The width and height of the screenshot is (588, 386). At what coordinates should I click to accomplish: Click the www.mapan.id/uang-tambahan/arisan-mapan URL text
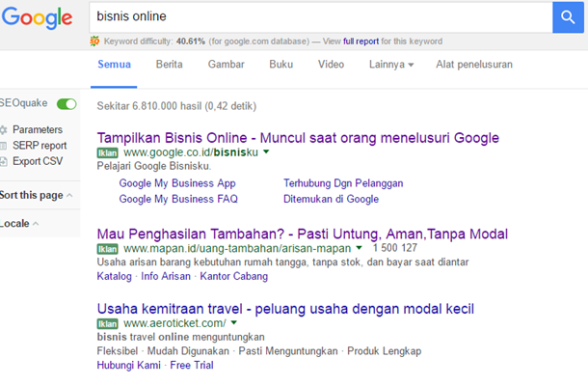pos(237,248)
